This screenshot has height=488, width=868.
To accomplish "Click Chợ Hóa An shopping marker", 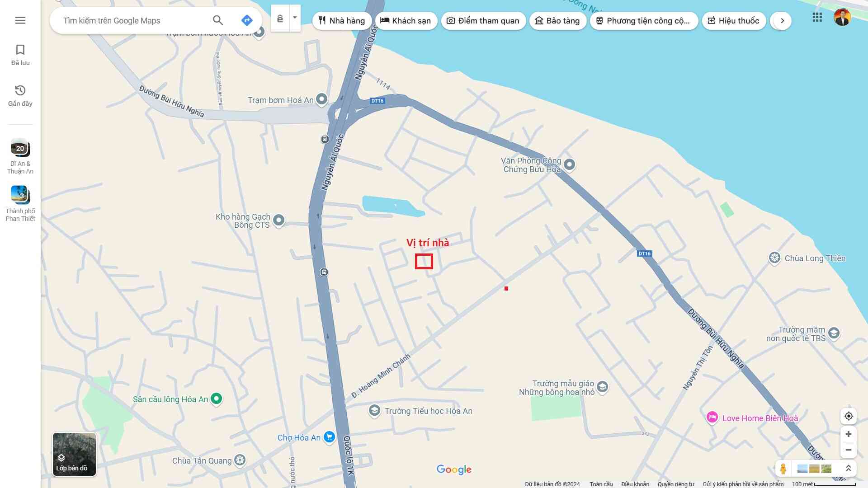I will click(329, 437).
